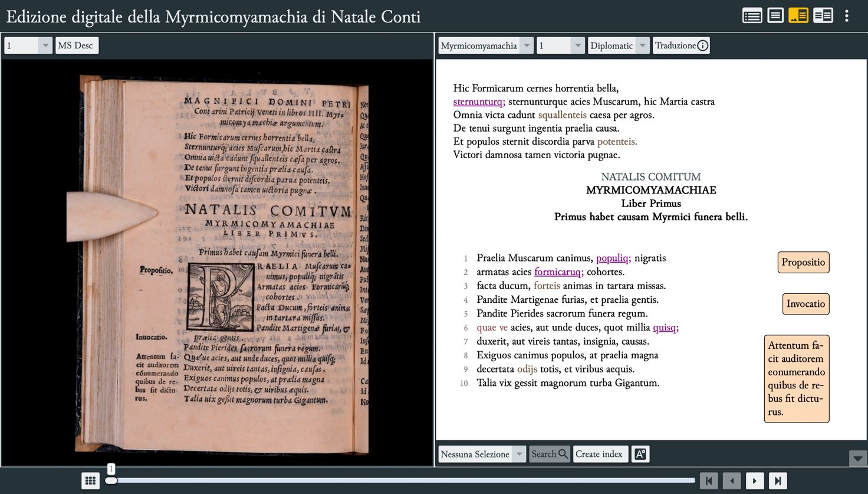The image size is (868, 494).
Task: Click the Propositio margin note
Action: tap(803, 262)
